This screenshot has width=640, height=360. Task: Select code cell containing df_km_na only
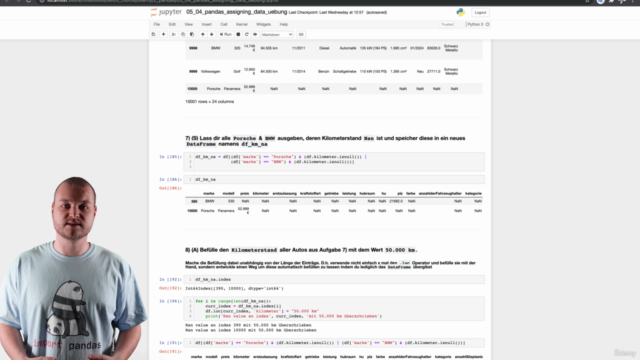point(334,179)
